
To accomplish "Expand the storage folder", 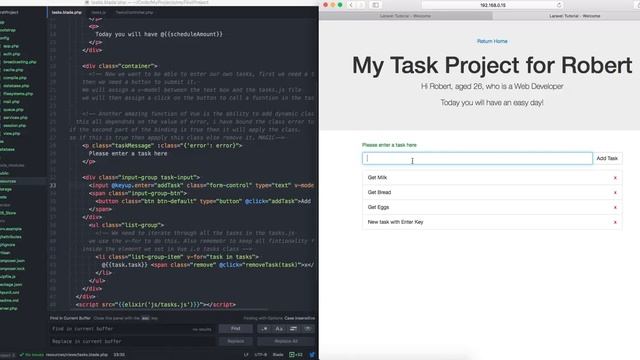I will (6, 189).
